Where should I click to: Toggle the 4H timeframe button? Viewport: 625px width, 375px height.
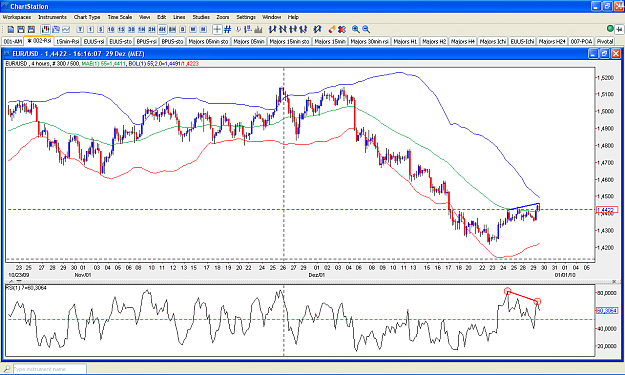pyautogui.click(x=162, y=29)
